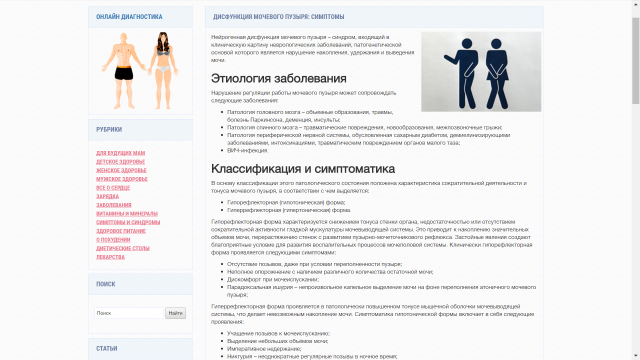
Task: Open the 'Детское здоровье' category
Action: [120, 162]
